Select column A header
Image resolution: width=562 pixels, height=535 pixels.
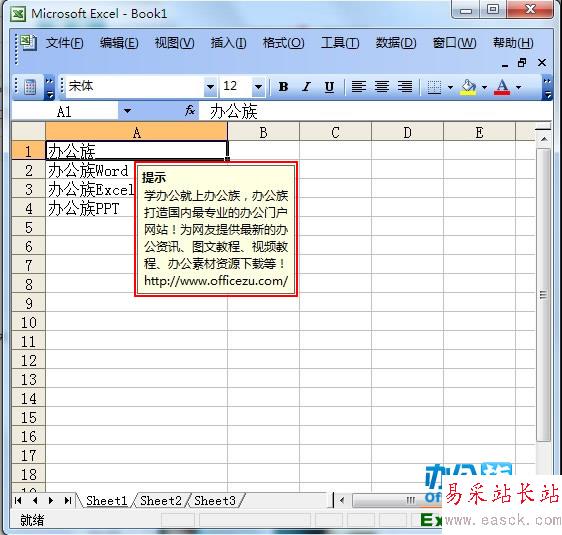pyautogui.click(x=137, y=132)
